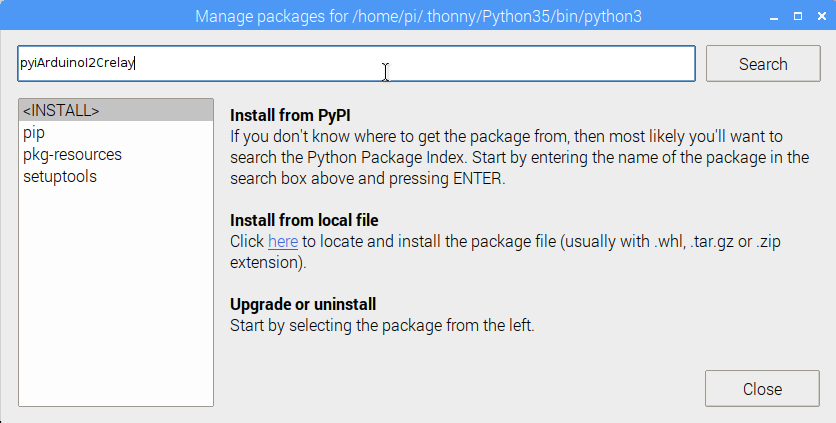The width and height of the screenshot is (836, 423).
Task: Click the Close button at bottom right
Action: [762, 389]
